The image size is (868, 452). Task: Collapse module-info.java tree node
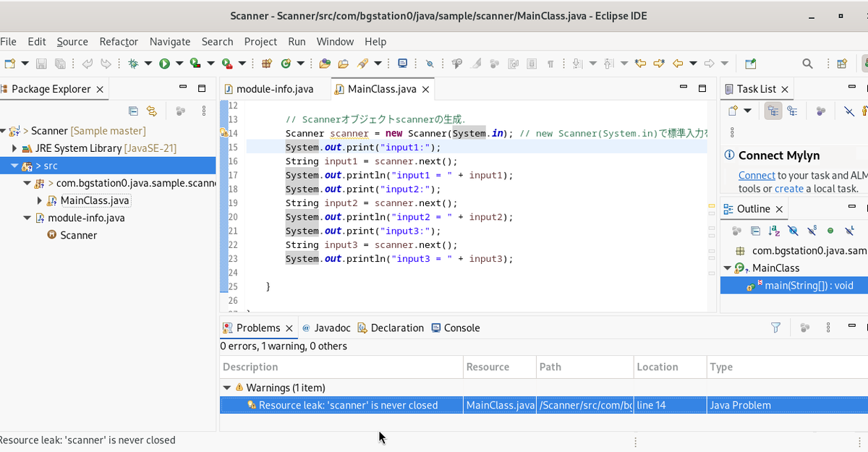click(27, 218)
